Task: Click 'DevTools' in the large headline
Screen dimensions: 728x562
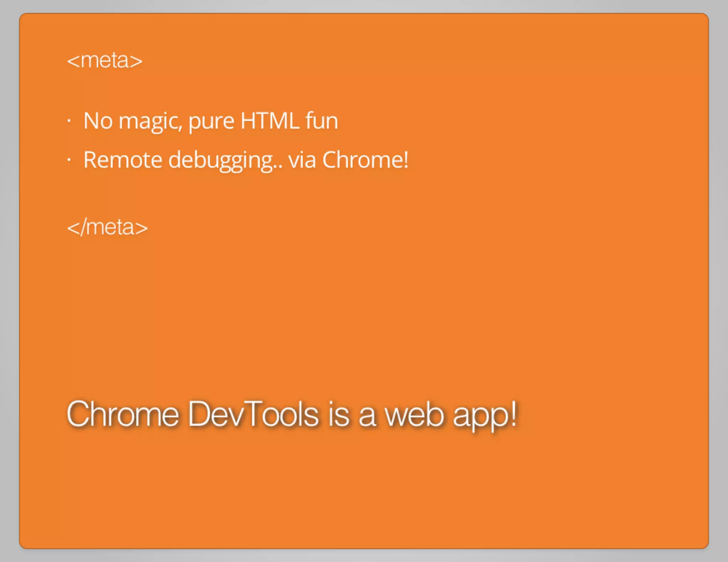Action: coord(253,414)
